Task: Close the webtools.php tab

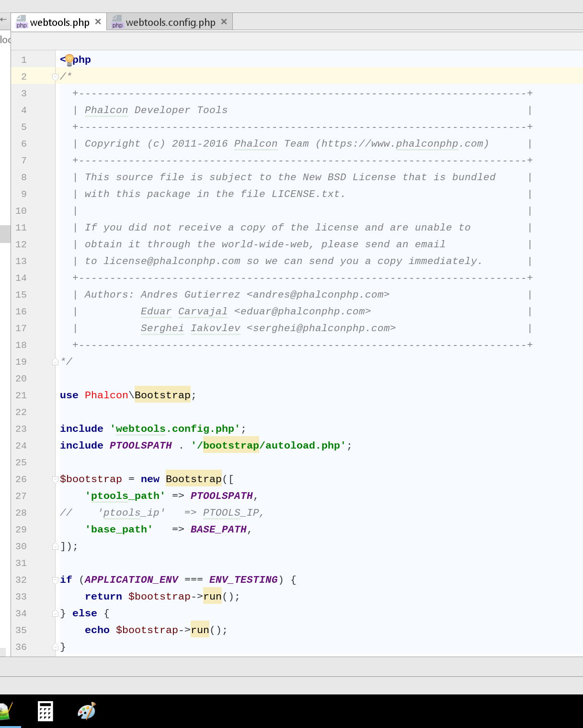Action: point(98,22)
